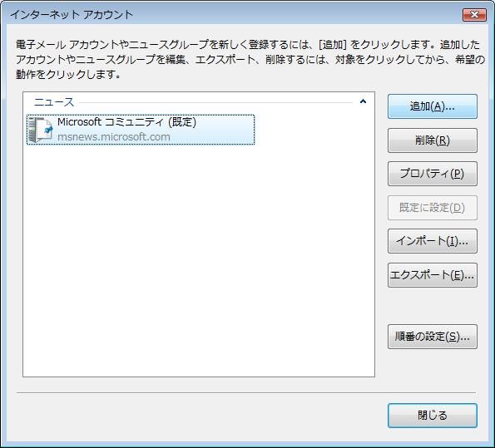Screen dimensions: 495x448
Task: Close the インターネット アカウント window
Action: tap(474, 14)
